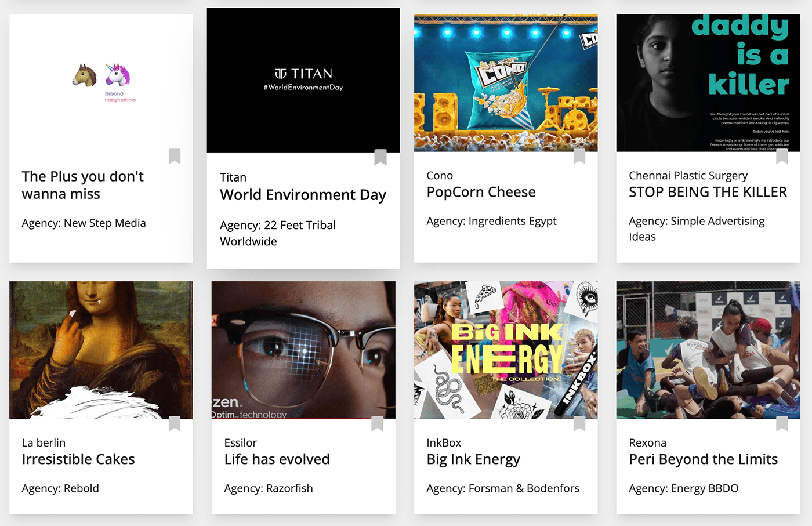Viewport: 812px width, 526px height.
Task: Open the unicorn emoji Beyond Imagination thumbnail
Action: (x=101, y=83)
